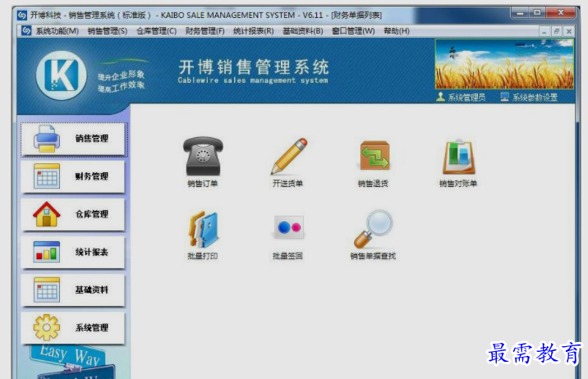Minimize the main application window
The width and height of the screenshot is (588, 379).
point(520,13)
